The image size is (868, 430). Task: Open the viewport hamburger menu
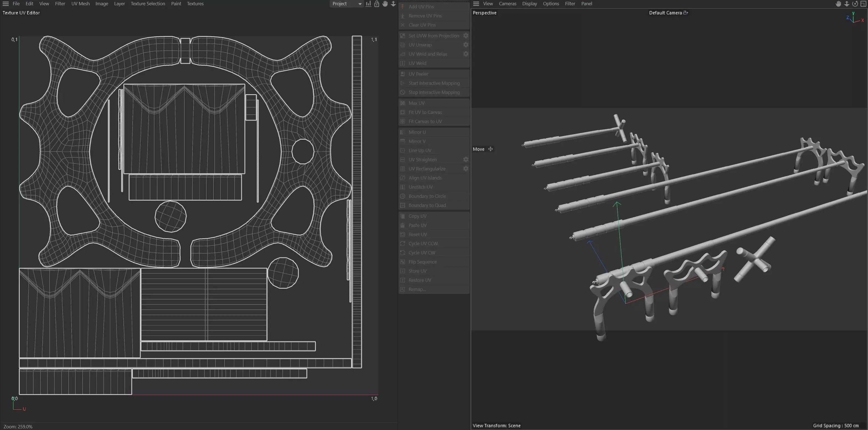coord(476,4)
